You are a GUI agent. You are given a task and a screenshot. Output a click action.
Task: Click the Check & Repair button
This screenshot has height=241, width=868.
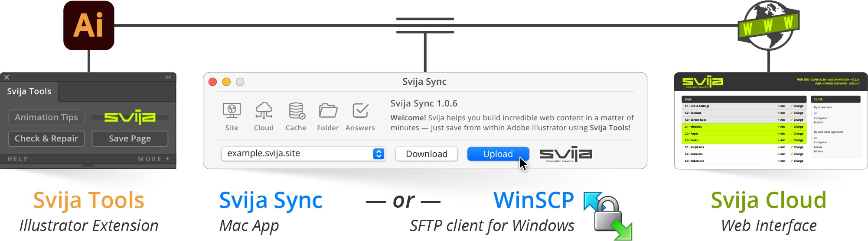(46, 138)
